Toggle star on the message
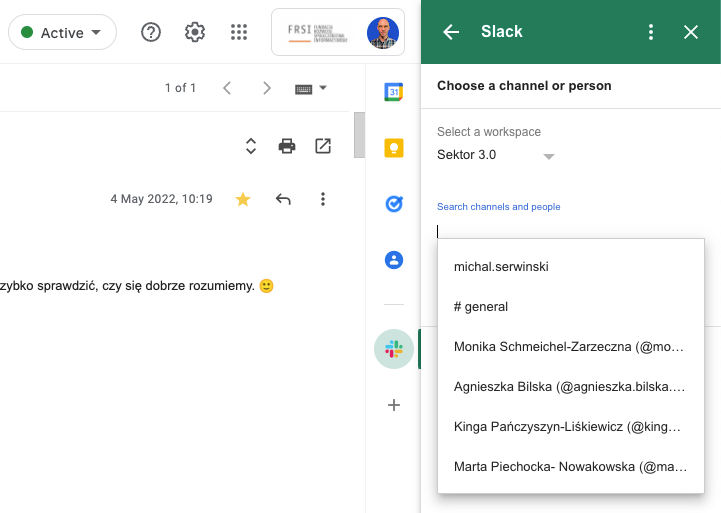Viewport: 721px width, 513px height. [243, 199]
